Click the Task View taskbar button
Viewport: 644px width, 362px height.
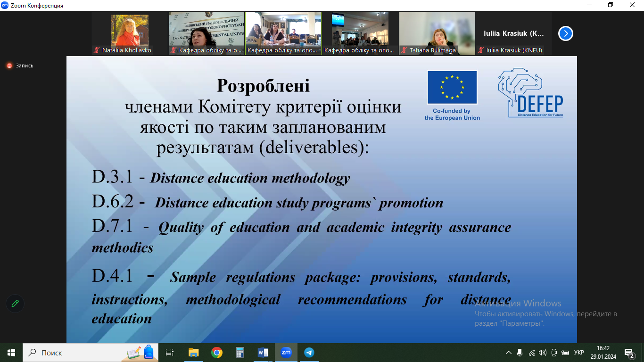coord(170,352)
